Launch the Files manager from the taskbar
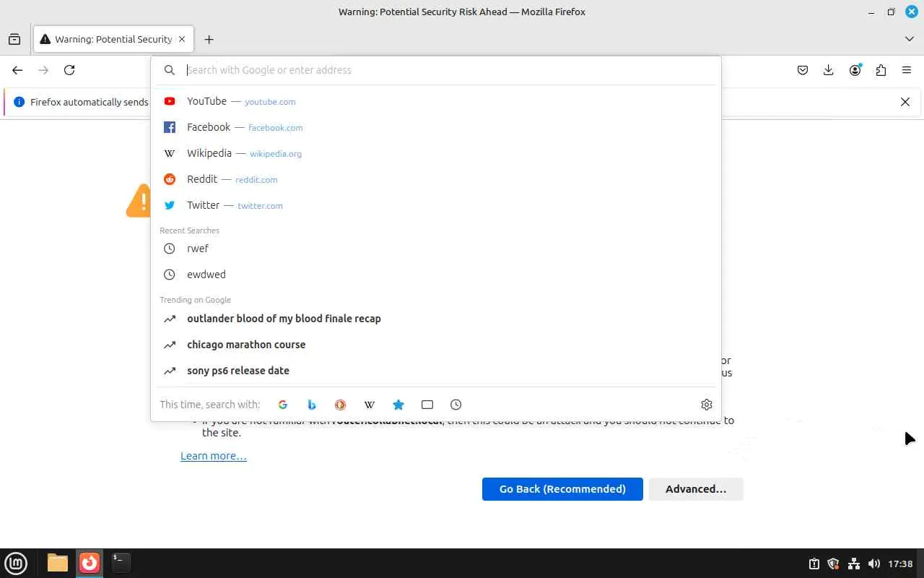Viewport: 924px width, 578px height. point(58,563)
